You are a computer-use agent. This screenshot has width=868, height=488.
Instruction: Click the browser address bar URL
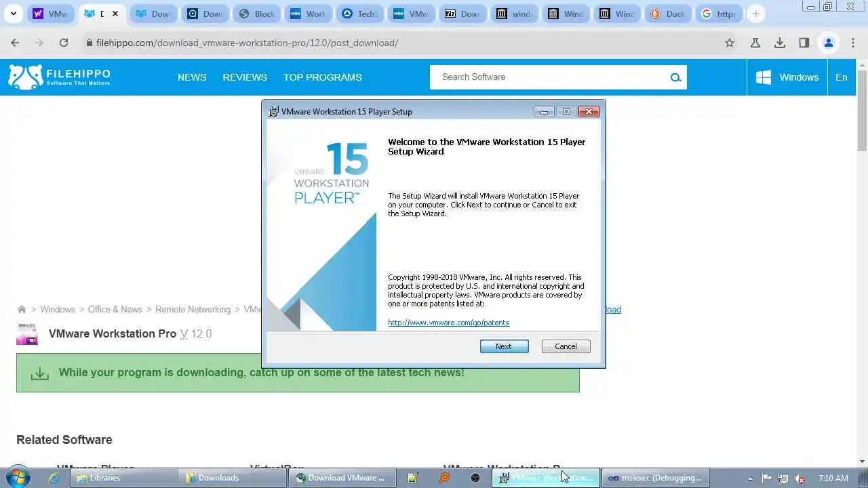coord(248,43)
